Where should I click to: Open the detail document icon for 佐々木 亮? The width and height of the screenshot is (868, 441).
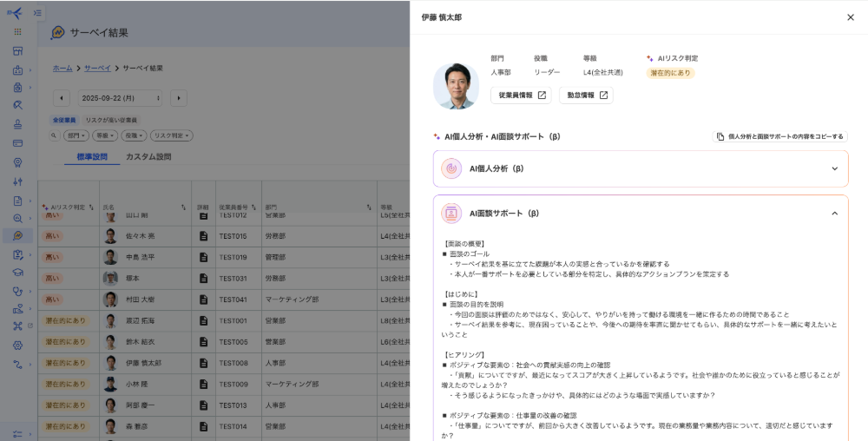(204, 236)
